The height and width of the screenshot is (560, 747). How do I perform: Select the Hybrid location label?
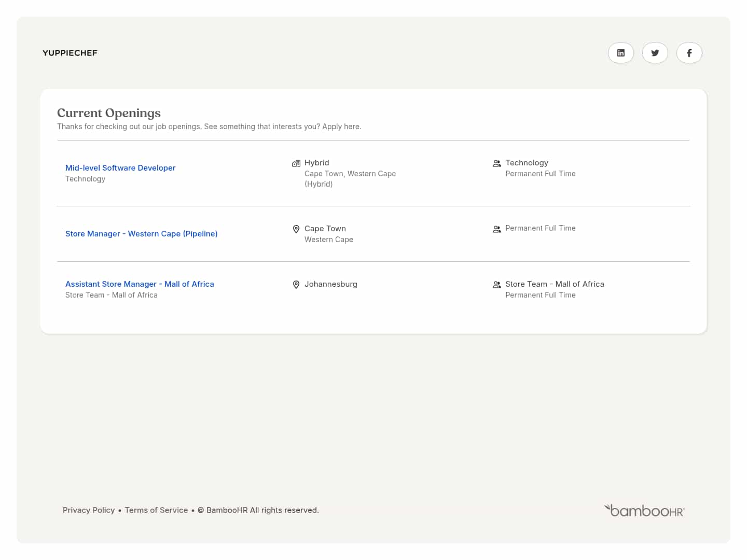point(316,163)
